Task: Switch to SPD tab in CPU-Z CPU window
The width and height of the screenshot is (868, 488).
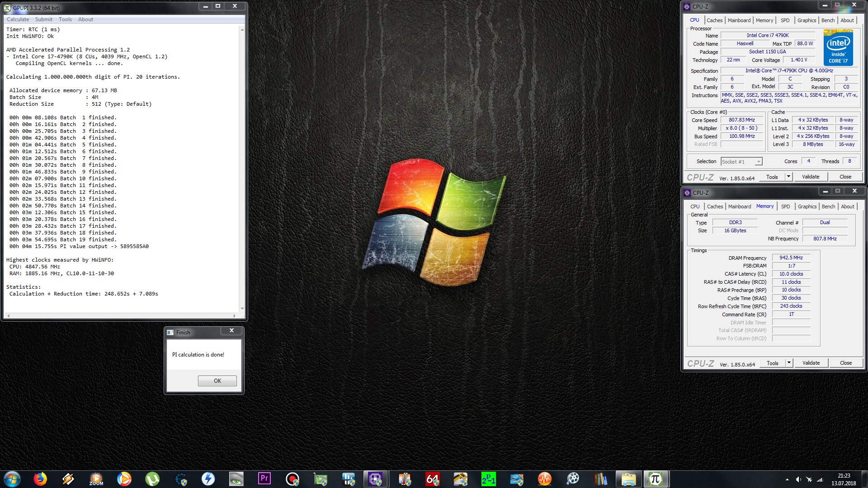Action: tap(785, 20)
